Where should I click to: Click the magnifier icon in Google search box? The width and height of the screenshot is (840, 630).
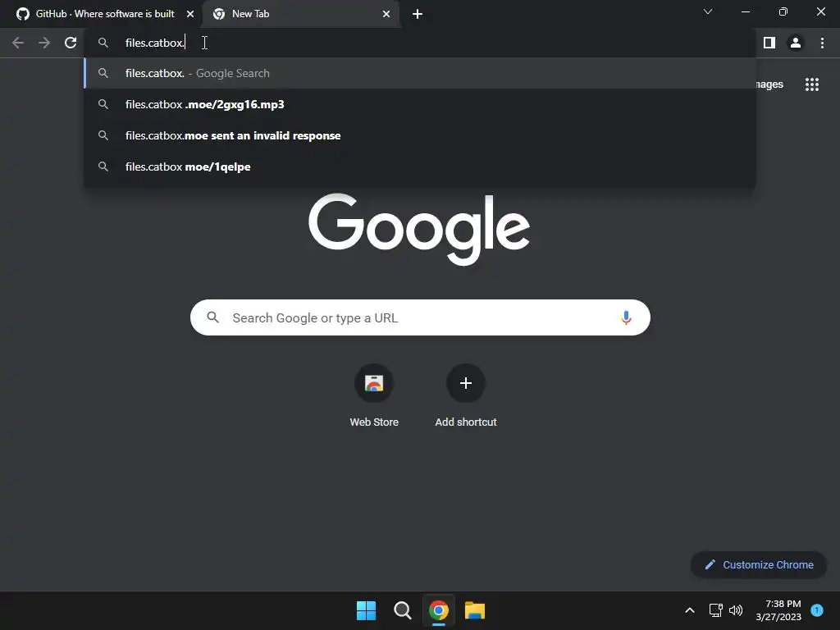(213, 317)
